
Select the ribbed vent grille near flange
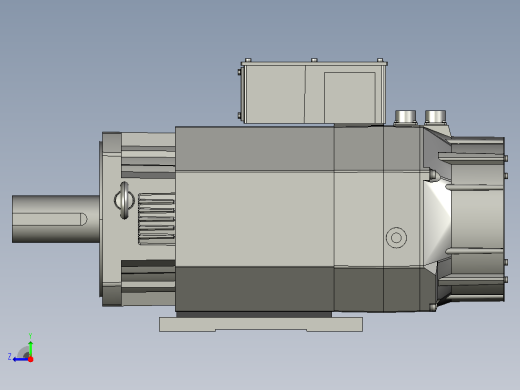click(x=156, y=219)
